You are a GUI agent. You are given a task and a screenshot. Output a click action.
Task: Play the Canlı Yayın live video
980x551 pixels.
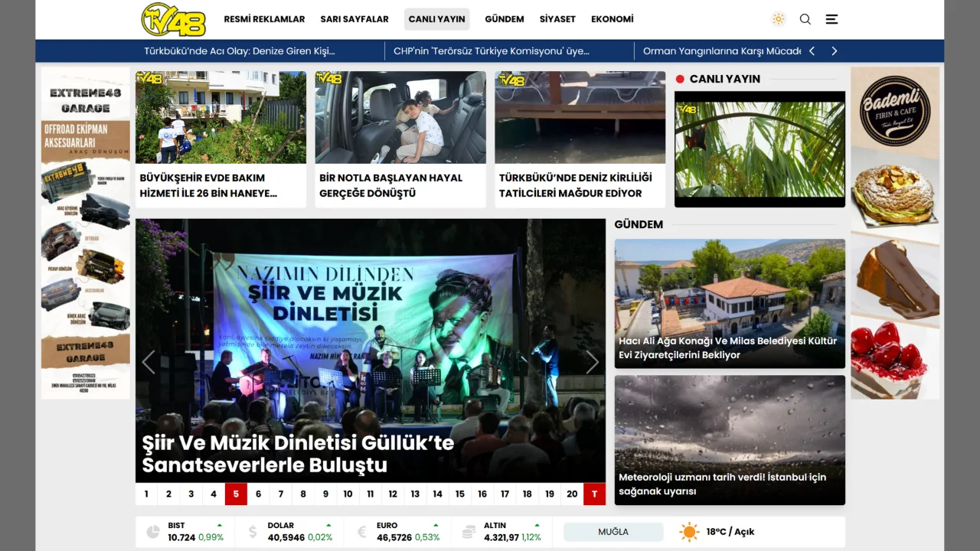point(759,149)
